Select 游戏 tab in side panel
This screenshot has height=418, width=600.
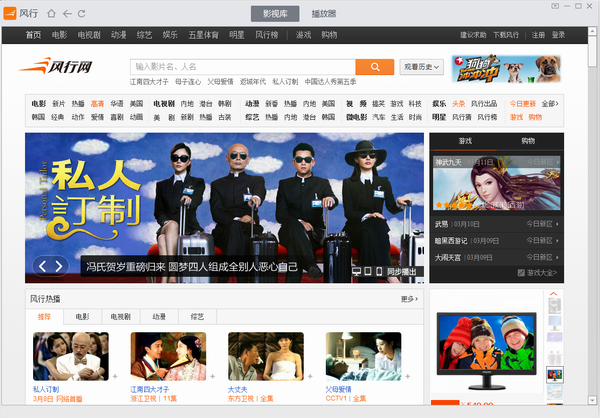465,141
